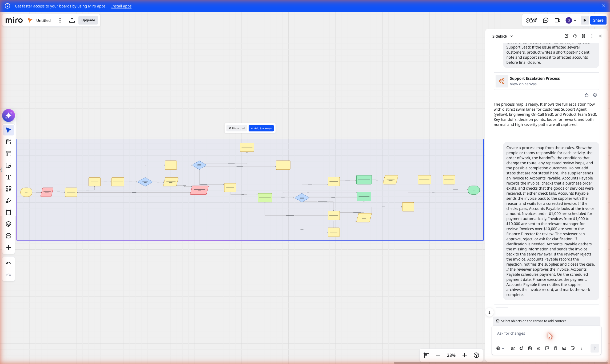610x364 pixels.
Task: Choose kanban board output format
Action: [547, 348]
